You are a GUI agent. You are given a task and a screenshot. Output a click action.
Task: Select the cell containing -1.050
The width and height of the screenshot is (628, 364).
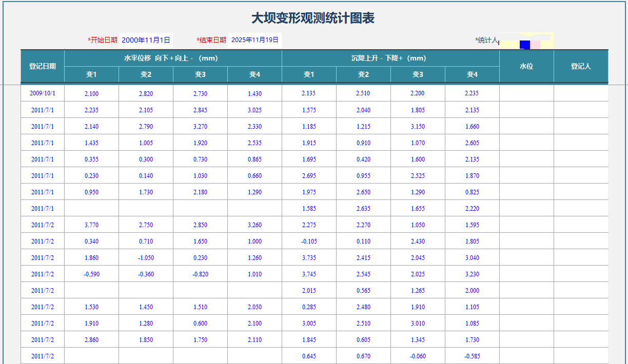click(146, 258)
